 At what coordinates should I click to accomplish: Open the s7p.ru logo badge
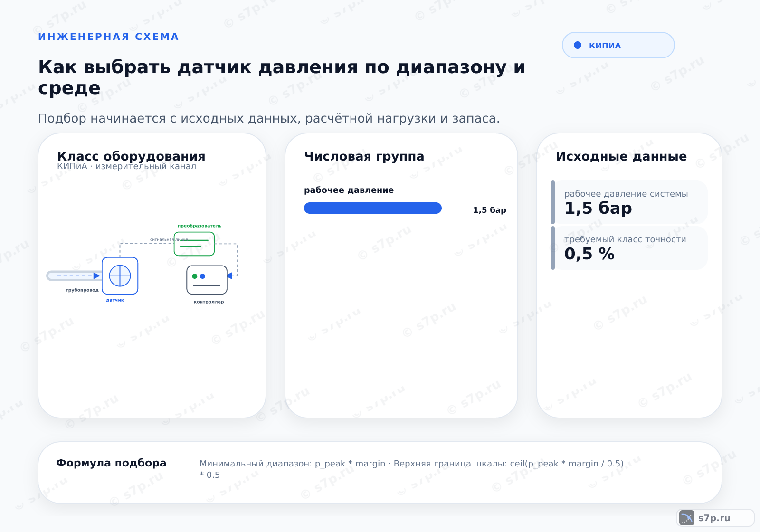[x=715, y=518]
